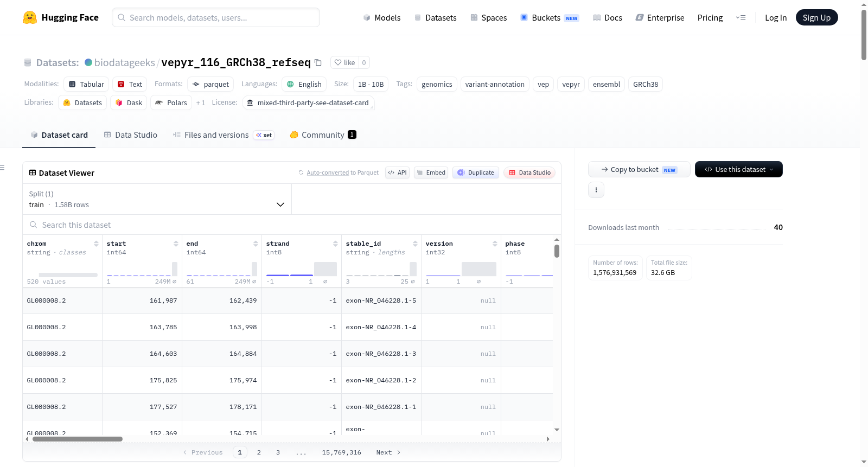This screenshot has height=467, width=868.
Task: Go to the Pricing page
Action: (710, 17)
